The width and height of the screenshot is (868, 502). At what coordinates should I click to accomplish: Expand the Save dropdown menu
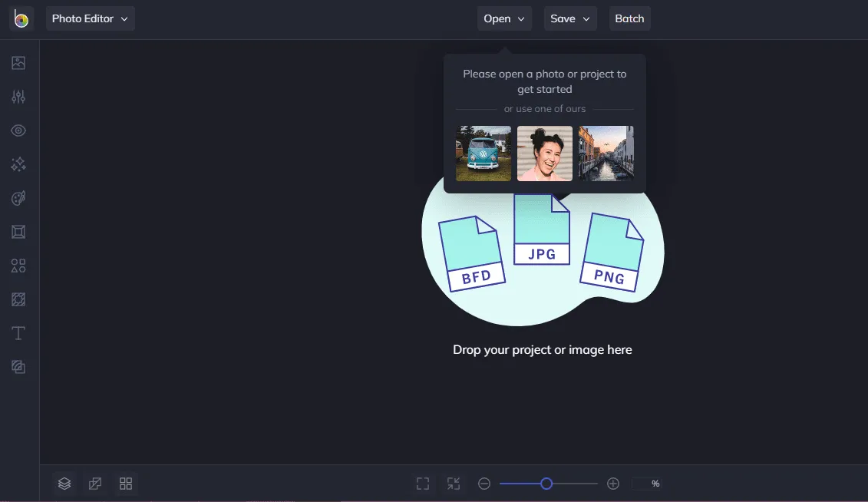pyautogui.click(x=570, y=18)
